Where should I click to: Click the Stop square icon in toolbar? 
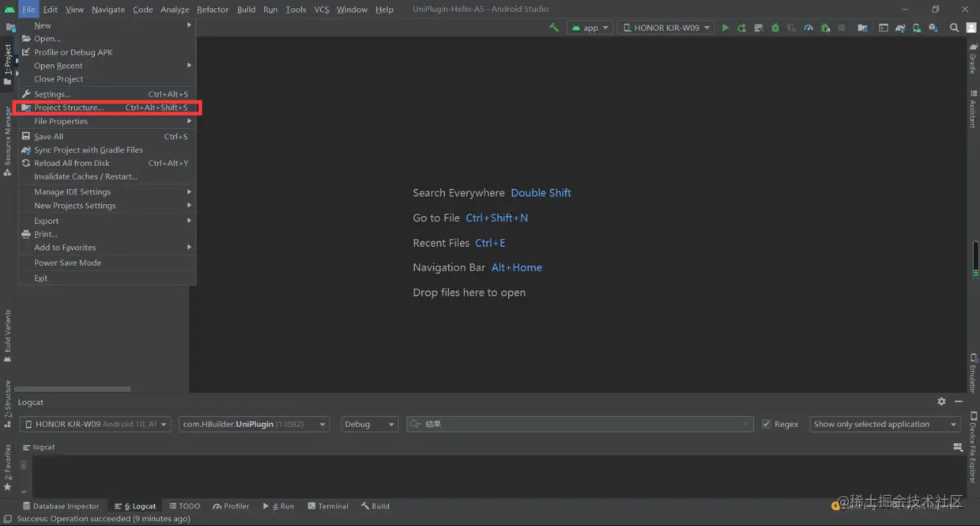click(x=842, y=28)
